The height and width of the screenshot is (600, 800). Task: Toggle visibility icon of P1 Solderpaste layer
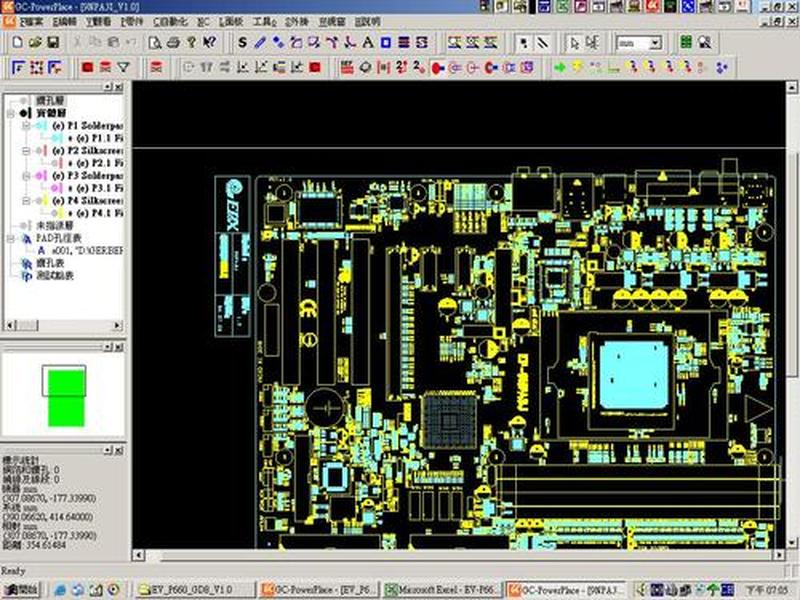tap(40, 126)
